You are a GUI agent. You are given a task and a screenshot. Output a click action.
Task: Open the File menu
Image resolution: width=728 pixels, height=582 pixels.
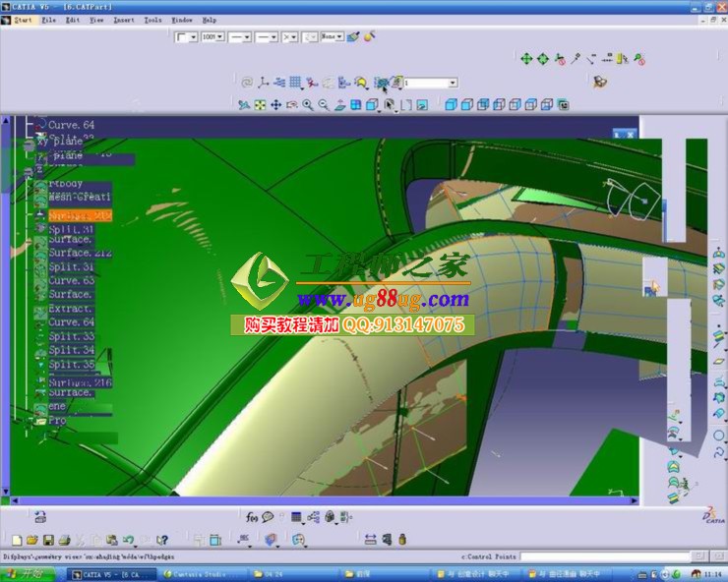pyautogui.click(x=49, y=20)
